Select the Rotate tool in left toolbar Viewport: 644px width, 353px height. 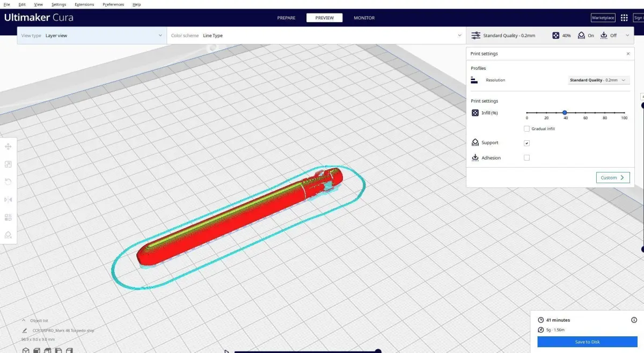point(8,182)
